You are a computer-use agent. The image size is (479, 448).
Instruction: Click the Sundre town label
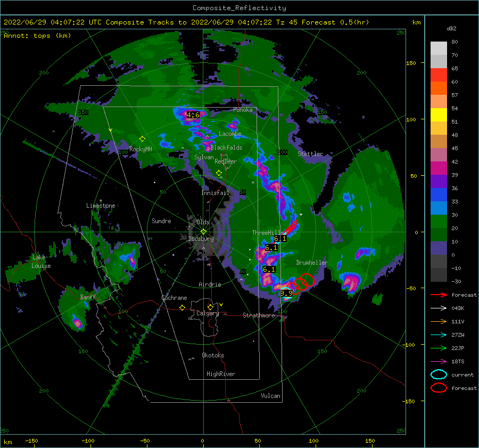point(161,221)
